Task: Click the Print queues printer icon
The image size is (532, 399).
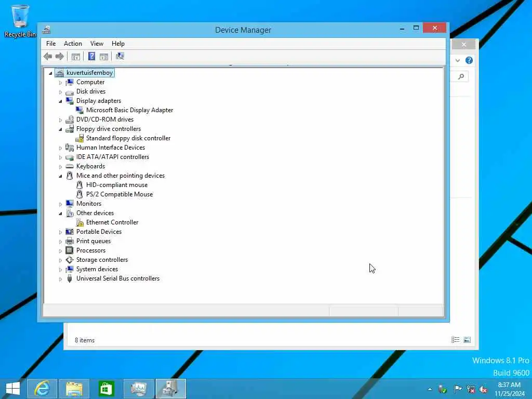Action: pos(70,241)
